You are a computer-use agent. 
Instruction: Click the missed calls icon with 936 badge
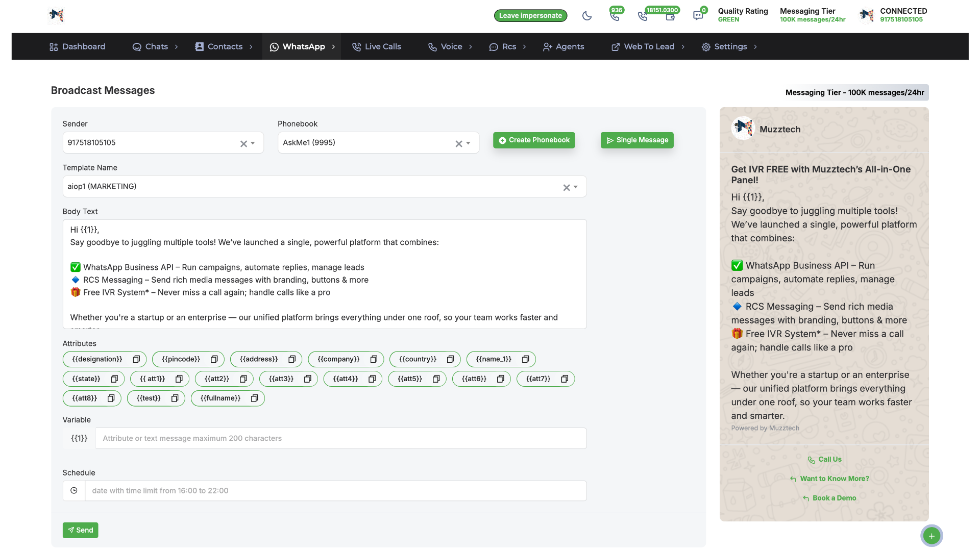pos(615,16)
